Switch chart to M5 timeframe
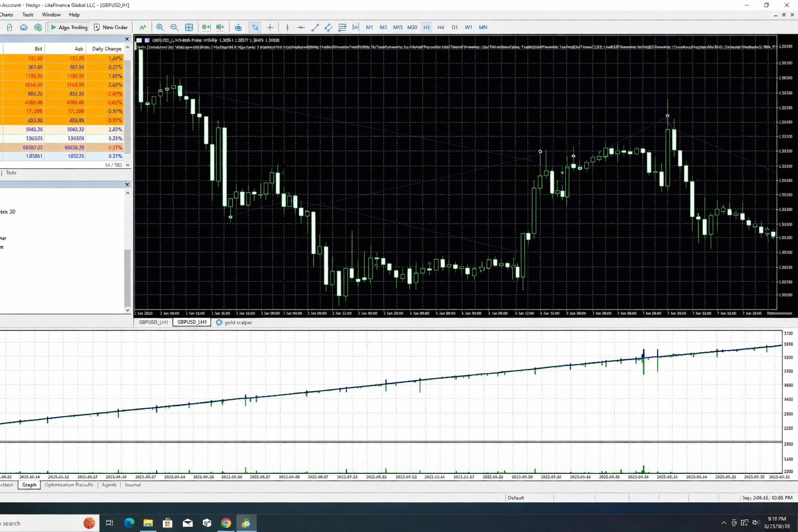 (x=383, y=27)
